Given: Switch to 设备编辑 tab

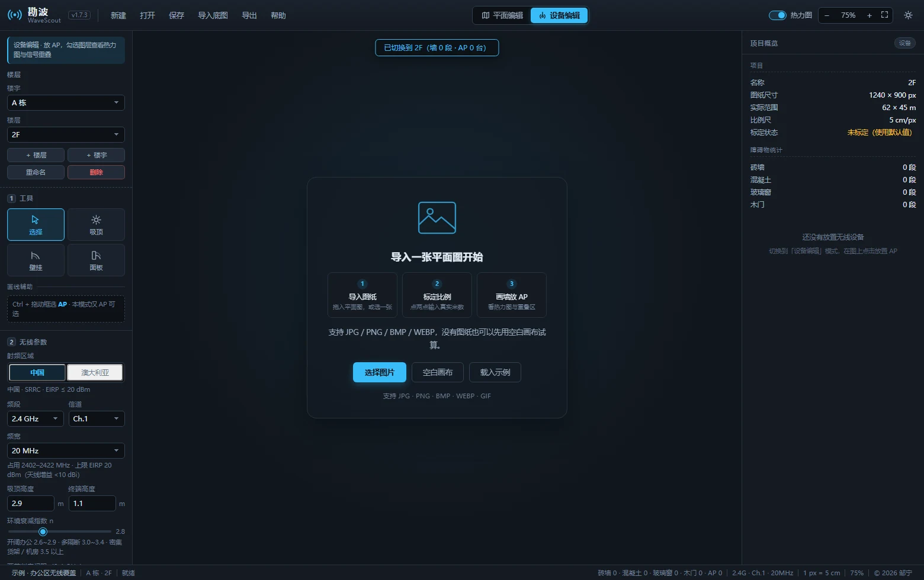Looking at the screenshot, I should pos(559,15).
